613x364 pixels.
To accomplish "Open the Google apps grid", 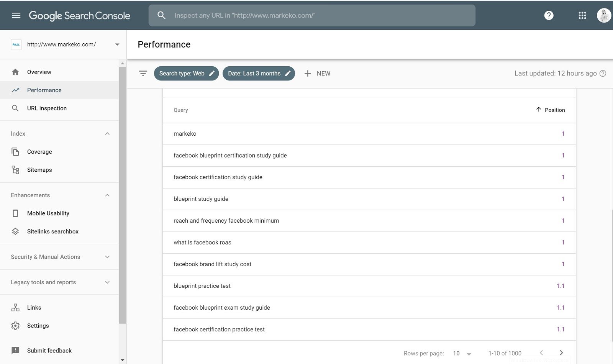I will pos(582,15).
